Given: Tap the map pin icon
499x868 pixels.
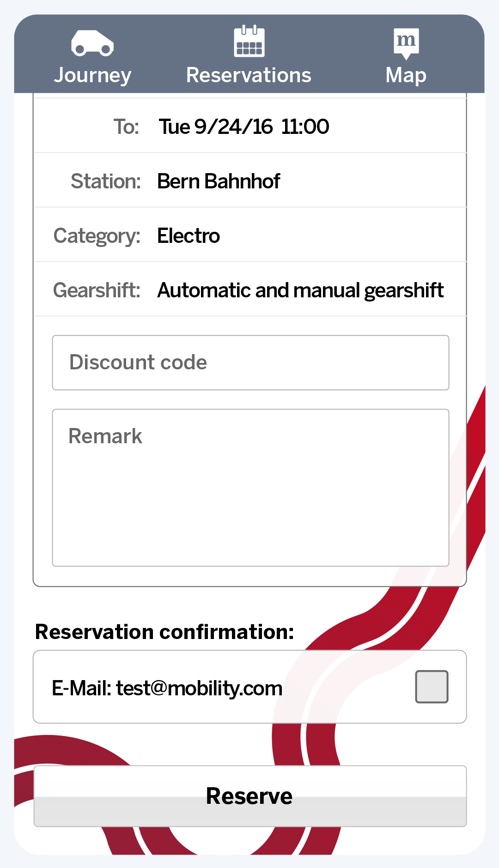Looking at the screenshot, I should (406, 43).
